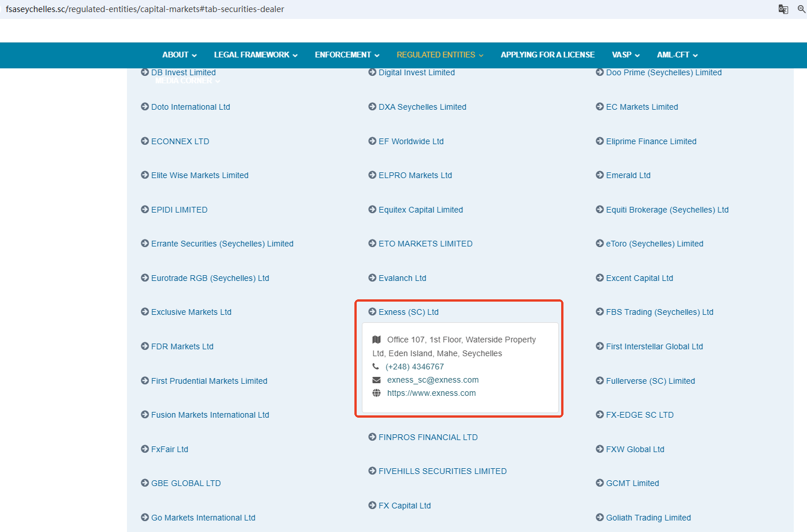Screen dimensions: 807x532
Task: Click the arrow icon next to GBE GLOBAL LTD
Action: (x=145, y=483)
